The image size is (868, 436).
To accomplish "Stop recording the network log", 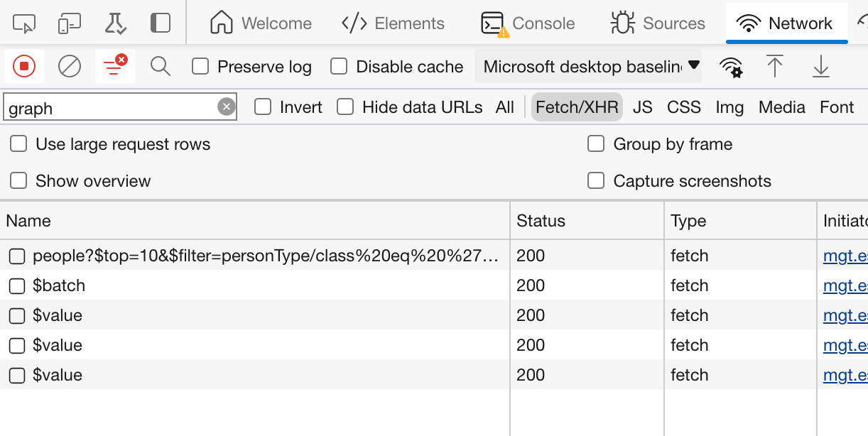I will coord(24,66).
